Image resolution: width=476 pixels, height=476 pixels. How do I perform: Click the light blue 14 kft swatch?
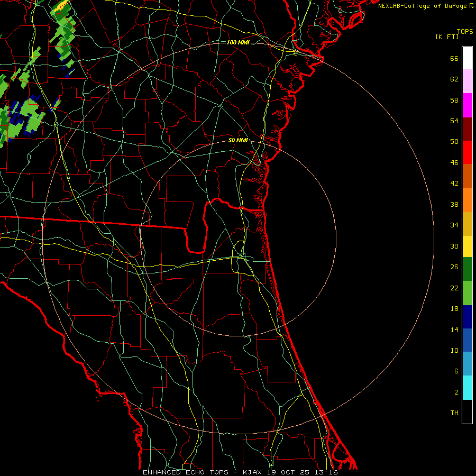pyautogui.click(x=467, y=364)
